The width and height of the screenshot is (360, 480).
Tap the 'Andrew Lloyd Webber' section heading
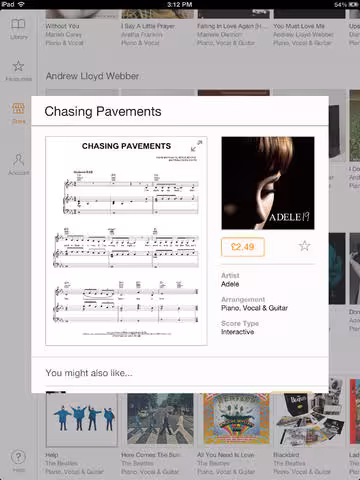pos(92,76)
